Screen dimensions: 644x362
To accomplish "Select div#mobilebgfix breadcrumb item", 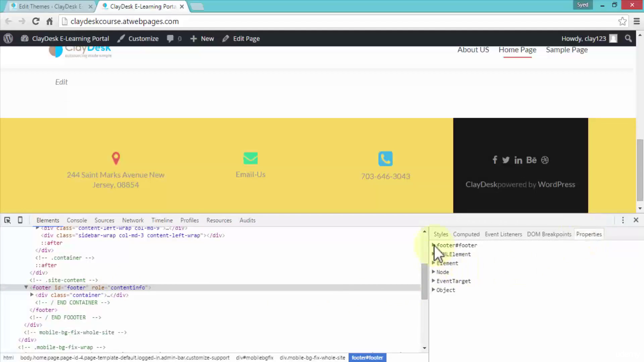I will (x=255, y=358).
